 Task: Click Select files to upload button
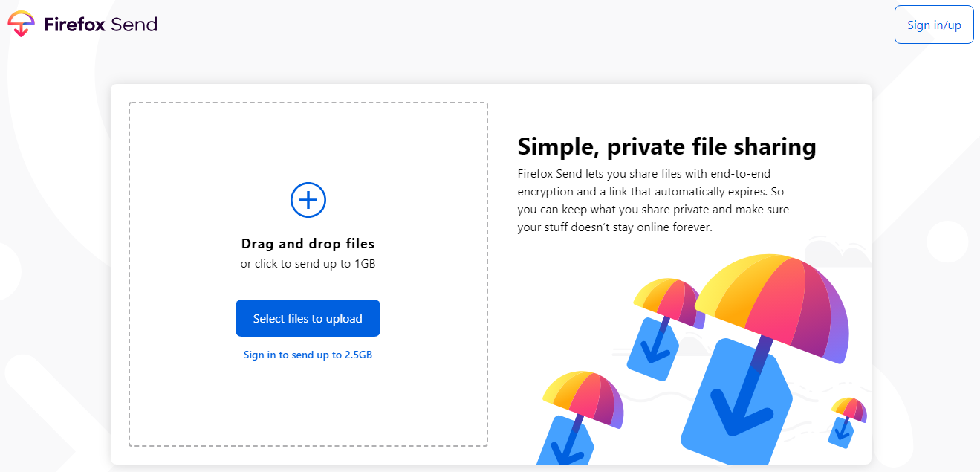pos(308,318)
